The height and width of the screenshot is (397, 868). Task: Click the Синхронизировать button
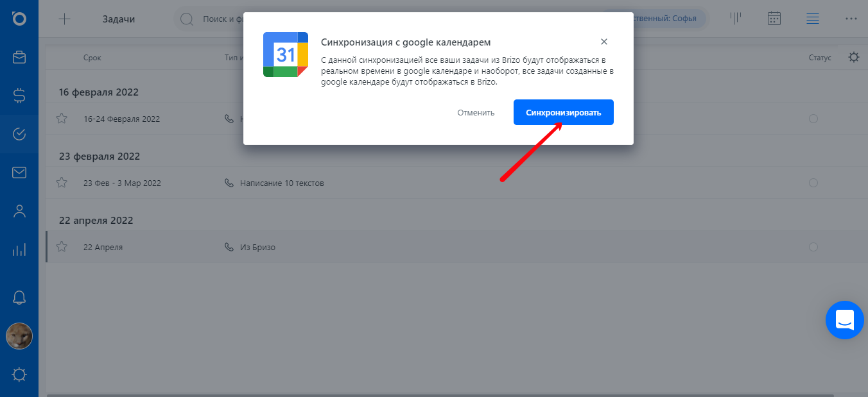pos(564,112)
